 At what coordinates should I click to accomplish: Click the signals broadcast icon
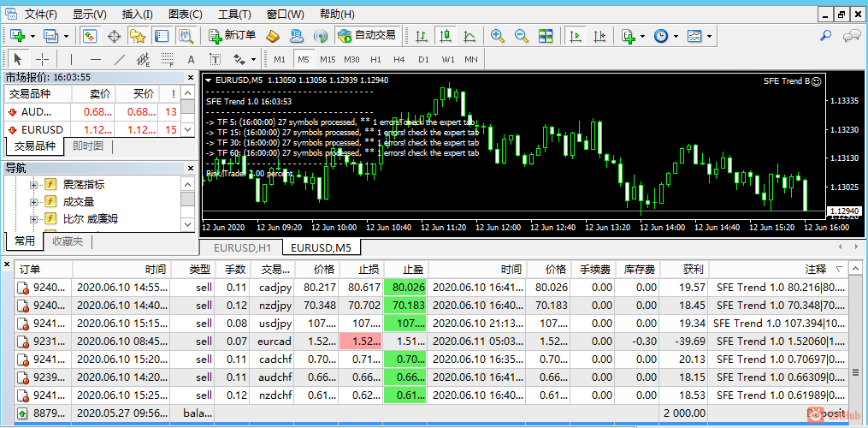click(321, 36)
